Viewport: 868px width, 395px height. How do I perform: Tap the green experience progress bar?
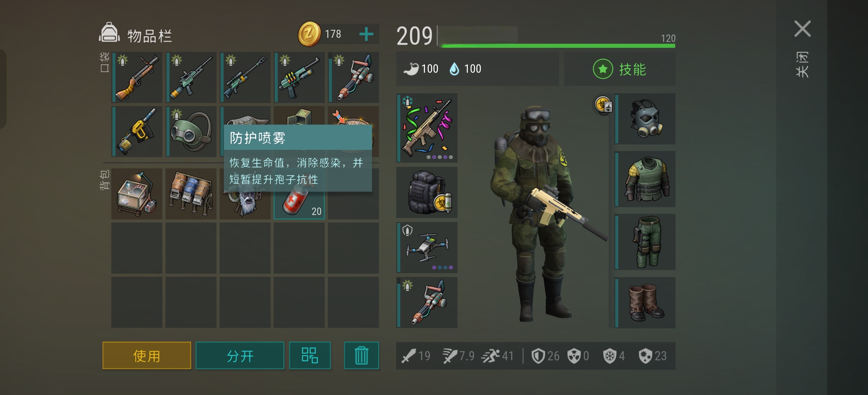(558, 46)
